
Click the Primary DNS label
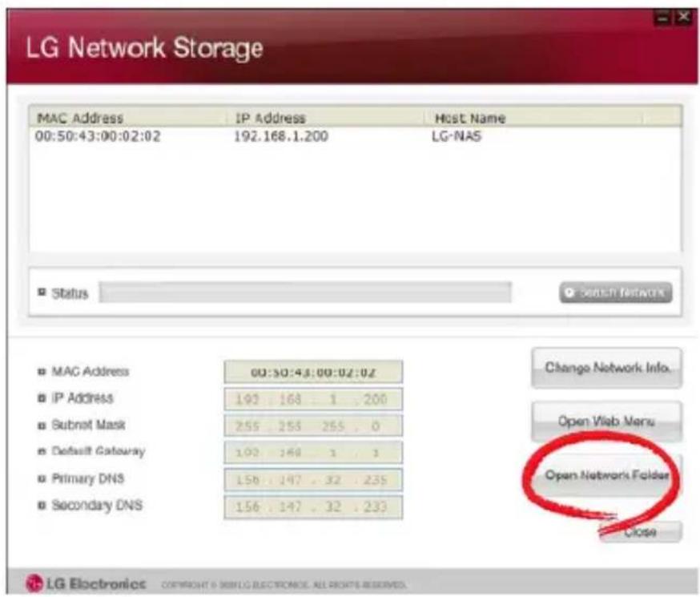[87, 478]
